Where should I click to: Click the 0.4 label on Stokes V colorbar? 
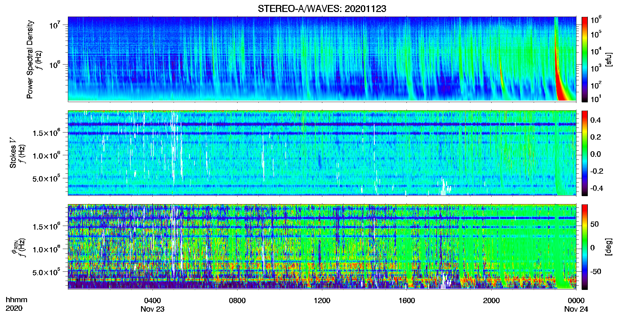point(595,120)
